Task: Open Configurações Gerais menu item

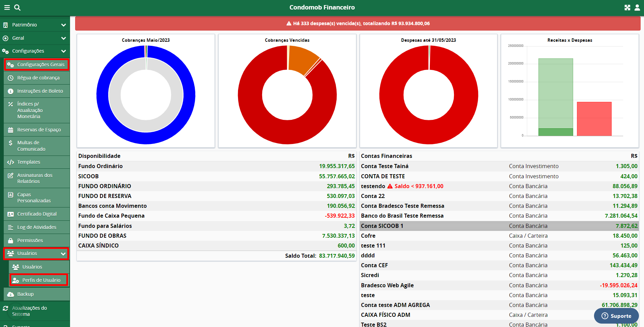Action: (40, 65)
